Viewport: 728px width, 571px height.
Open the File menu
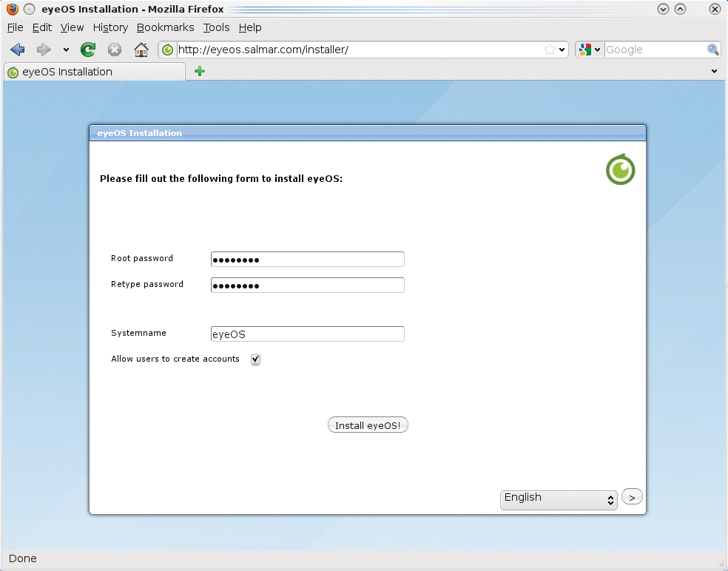pos(16,27)
